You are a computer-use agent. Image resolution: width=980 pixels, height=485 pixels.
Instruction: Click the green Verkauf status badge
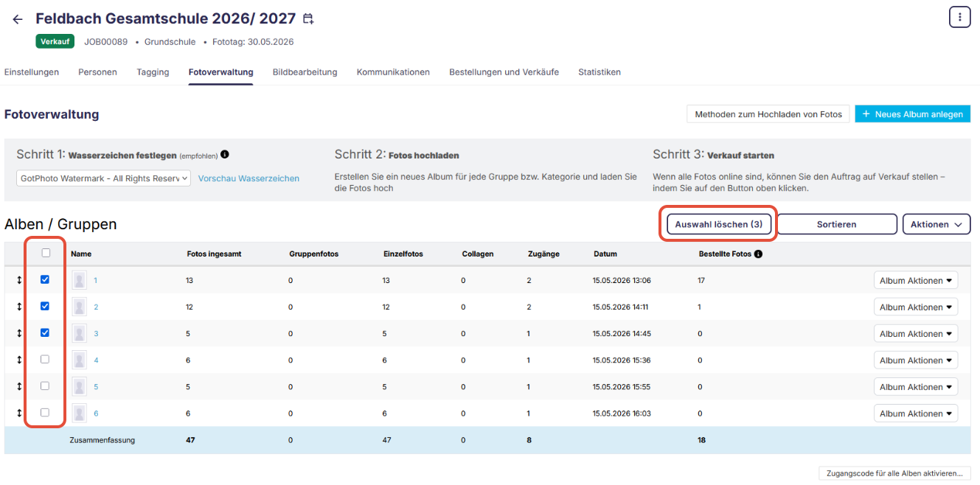(x=55, y=41)
